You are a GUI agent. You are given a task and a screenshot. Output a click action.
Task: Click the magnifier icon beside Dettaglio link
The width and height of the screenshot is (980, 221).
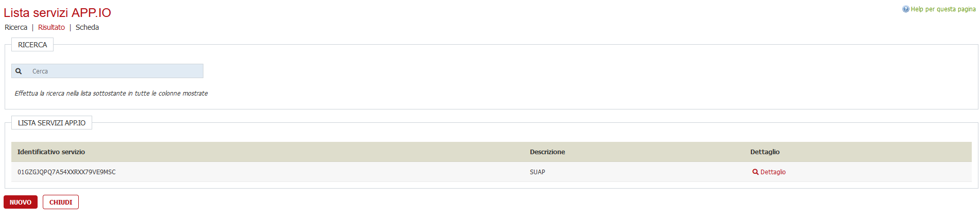click(755, 172)
